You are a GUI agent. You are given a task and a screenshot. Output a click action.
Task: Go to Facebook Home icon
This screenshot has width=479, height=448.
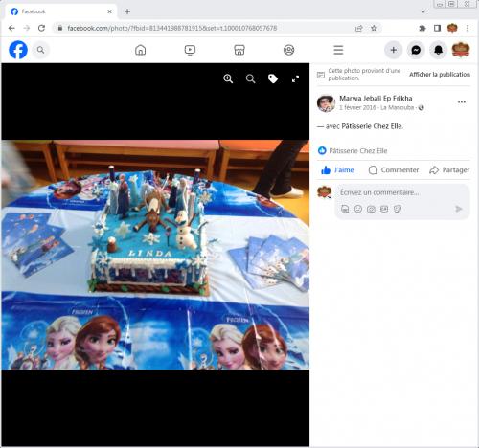[x=141, y=50]
